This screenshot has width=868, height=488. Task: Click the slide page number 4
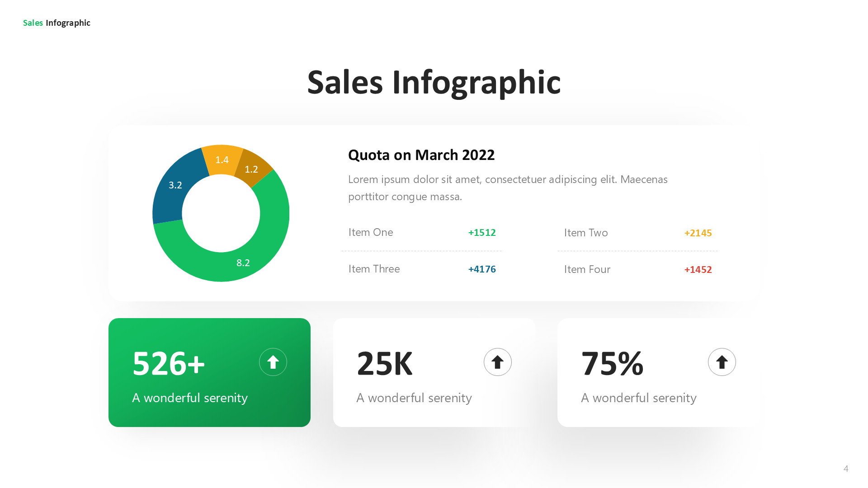point(846,469)
